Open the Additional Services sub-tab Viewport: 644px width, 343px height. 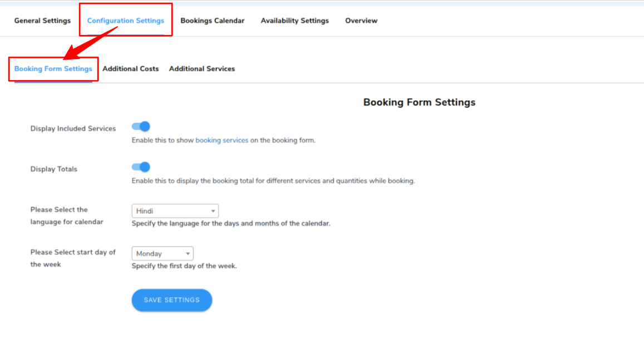pyautogui.click(x=202, y=69)
